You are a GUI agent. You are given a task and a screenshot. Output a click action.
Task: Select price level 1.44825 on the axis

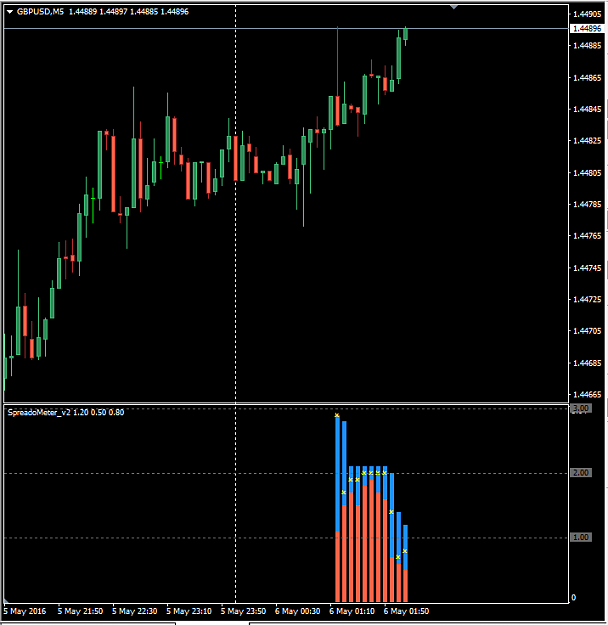coord(587,141)
